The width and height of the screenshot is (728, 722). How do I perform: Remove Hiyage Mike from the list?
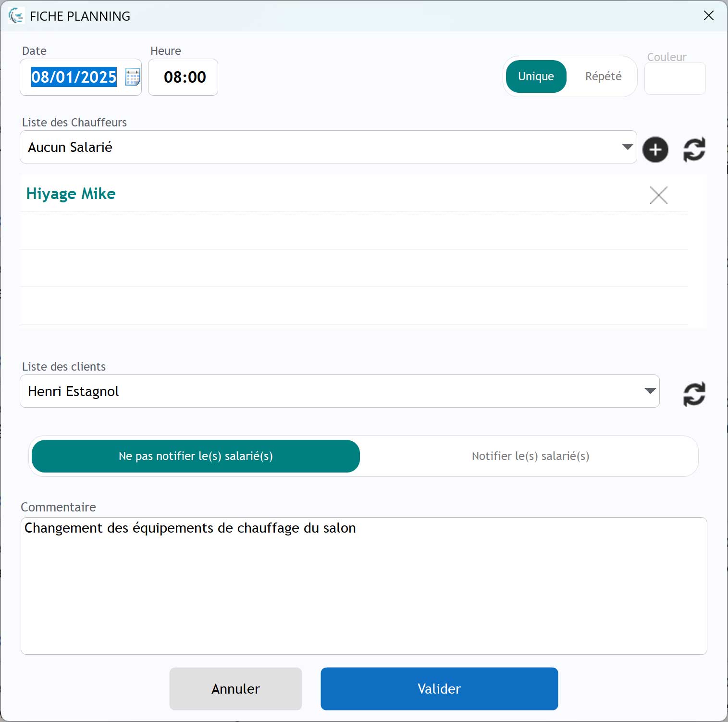(658, 195)
